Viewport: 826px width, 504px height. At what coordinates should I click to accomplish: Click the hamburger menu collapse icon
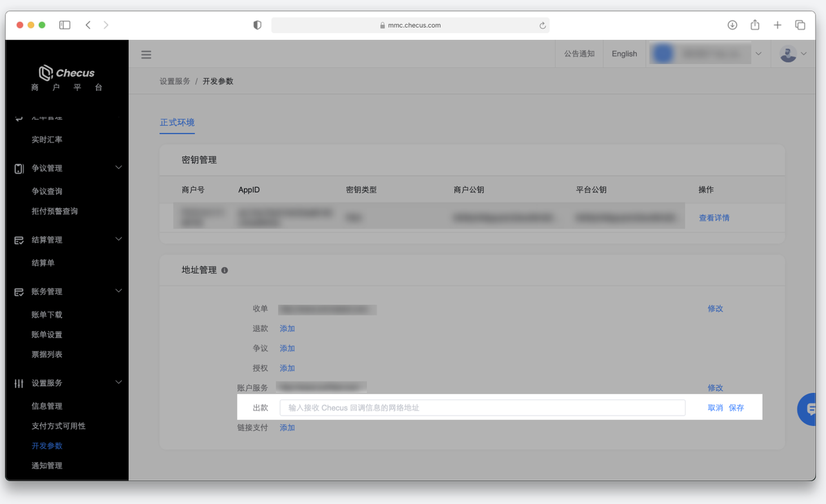[146, 54]
